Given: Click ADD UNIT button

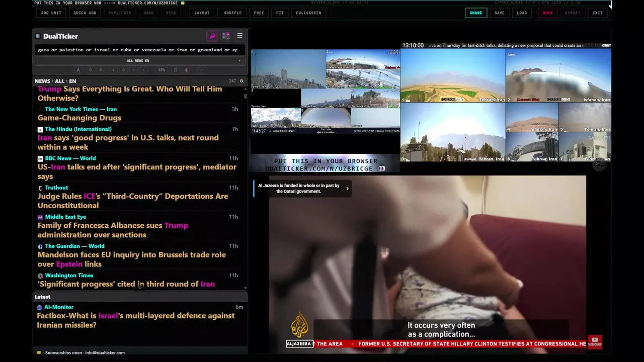Looking at the screenshot, I should [51, 13].
